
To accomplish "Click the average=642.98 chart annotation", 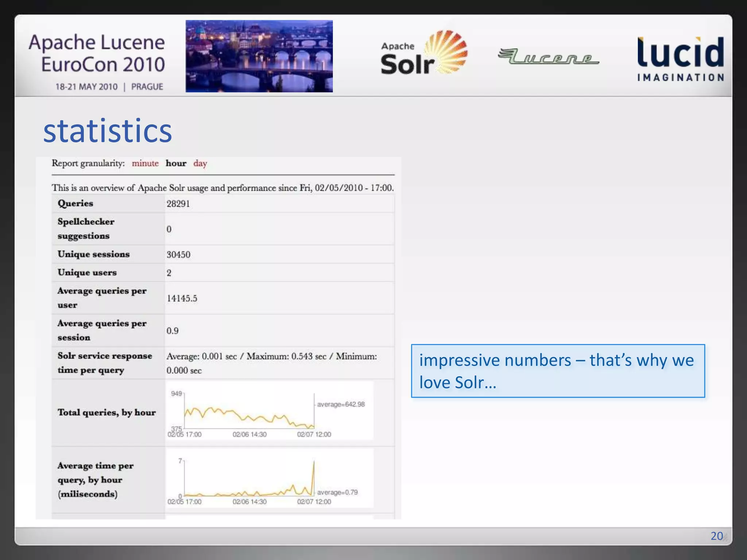I will tap(341, 404).
